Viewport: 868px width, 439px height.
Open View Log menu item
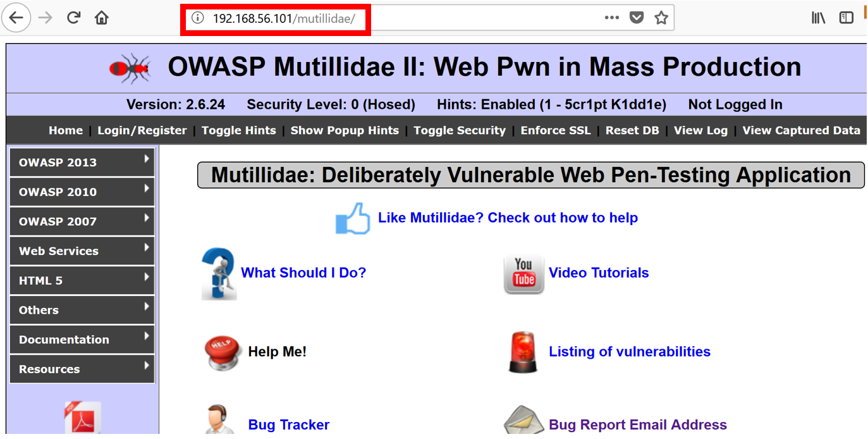[700, 130]
